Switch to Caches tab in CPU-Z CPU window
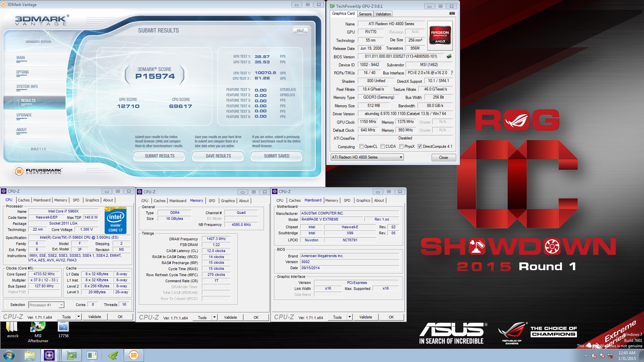The height and width of the screenshot is (362, 644). click(24, 200)
